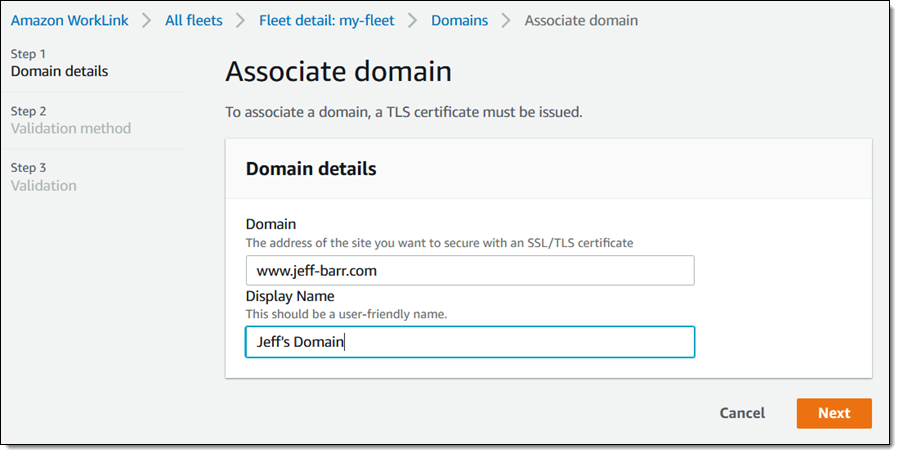Click chevron after Amazon WorkLink breadcrumb
This screenshot has height=455, width=900.
(x=147, y=20)
